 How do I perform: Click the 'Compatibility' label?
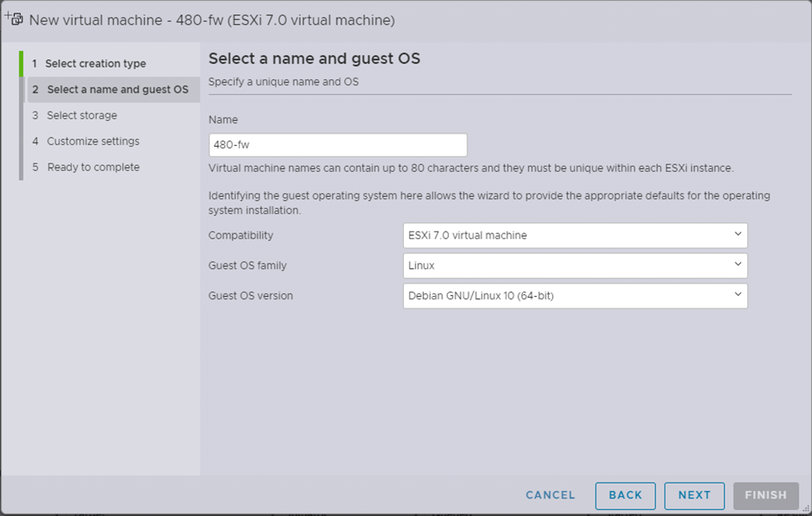pyautogui.click(x=241, y=235)
